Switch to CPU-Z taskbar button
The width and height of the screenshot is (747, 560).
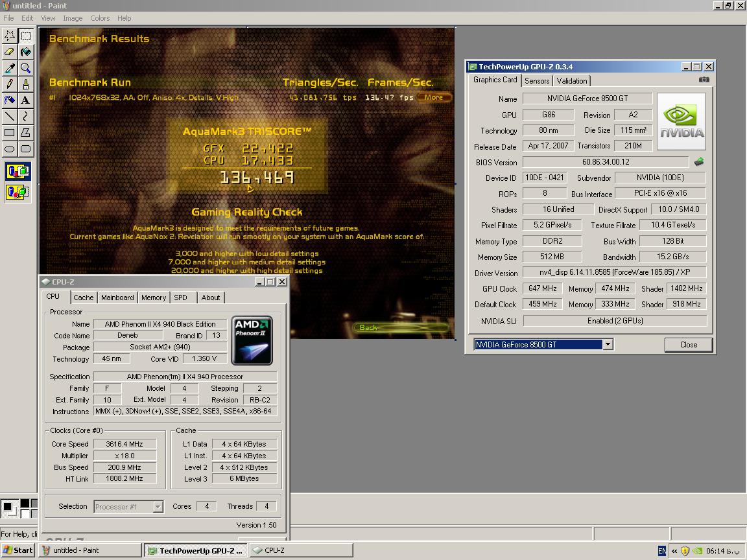(302, 550)
